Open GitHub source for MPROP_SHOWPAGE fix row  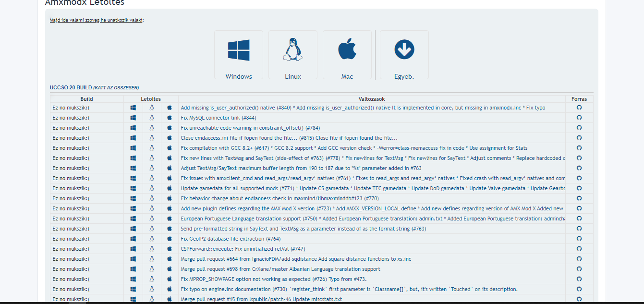coord(579,279)
